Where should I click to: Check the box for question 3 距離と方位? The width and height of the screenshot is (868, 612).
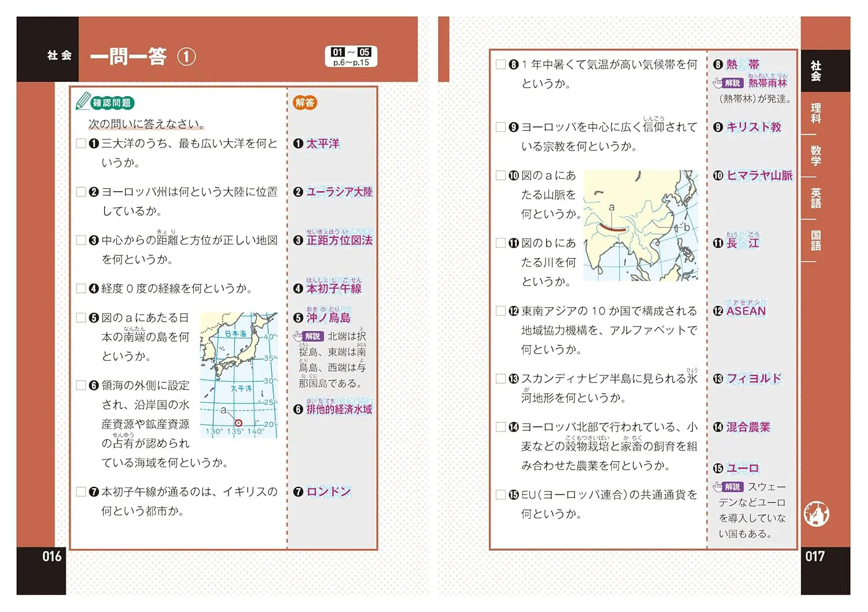tap(81, 240)
